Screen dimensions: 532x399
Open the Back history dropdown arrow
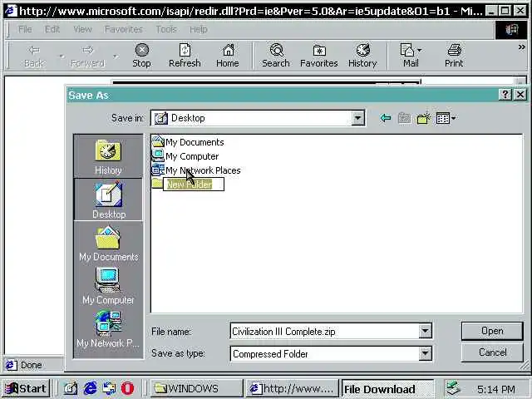click(x=62, y=56)
